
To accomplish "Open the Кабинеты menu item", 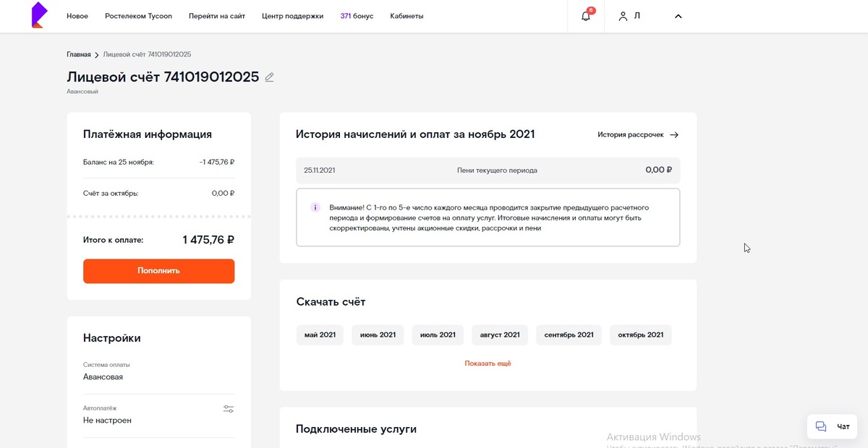I will click(x=407, y=16).
